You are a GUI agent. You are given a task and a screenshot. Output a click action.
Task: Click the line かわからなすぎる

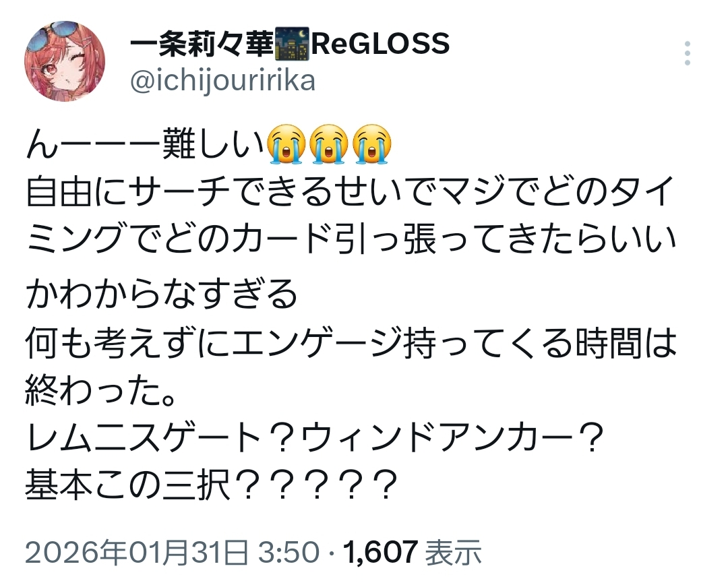point(162,295)
